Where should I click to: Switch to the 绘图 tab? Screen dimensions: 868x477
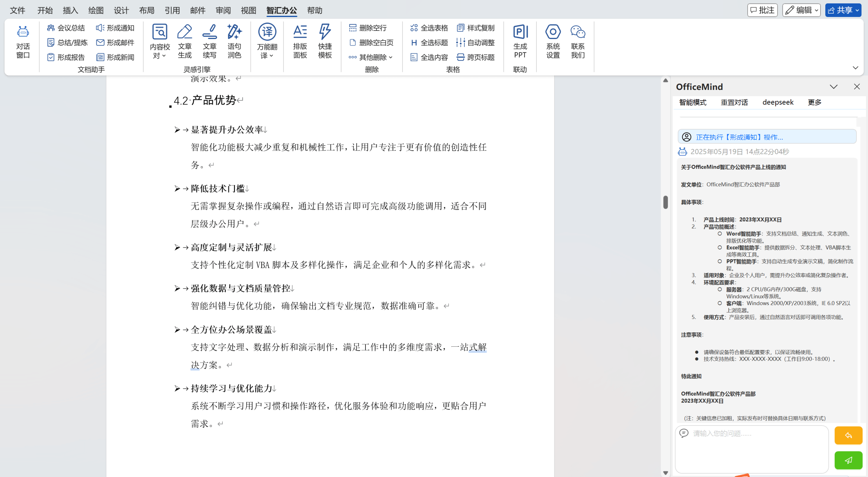point(96,11)
